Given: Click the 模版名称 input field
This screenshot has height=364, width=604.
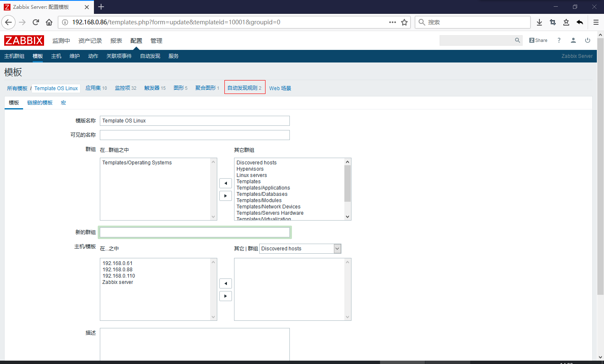Looking at the screenshot, I should (195, 121).
